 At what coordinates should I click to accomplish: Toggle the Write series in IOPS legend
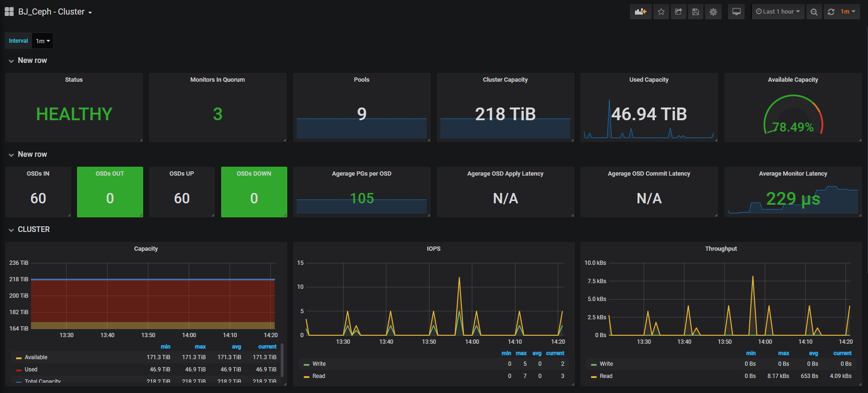[x=319, y=364]
